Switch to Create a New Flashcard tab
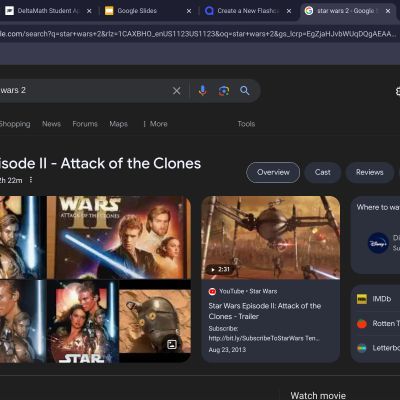Screen dimensions: 400x400 point(248,11)
